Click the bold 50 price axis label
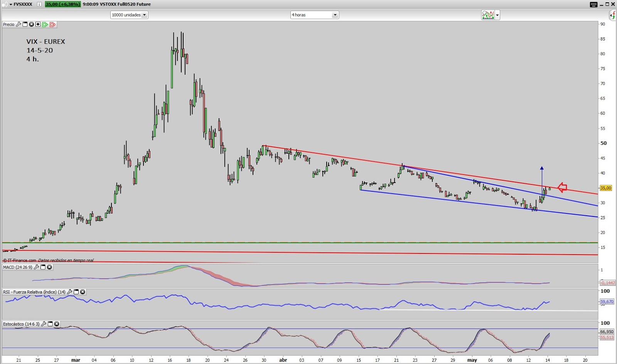The height and width of the screenshot is (364, 617). (x=604, y=143)
